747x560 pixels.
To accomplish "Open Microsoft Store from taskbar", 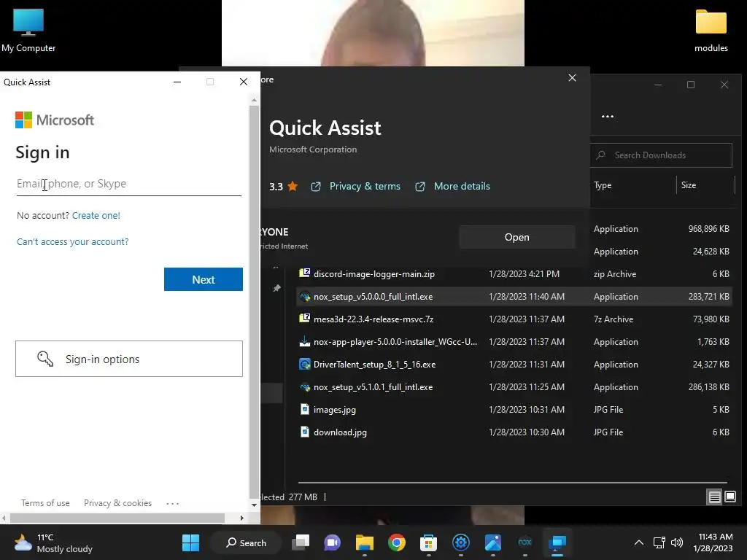I will (428, 542).
